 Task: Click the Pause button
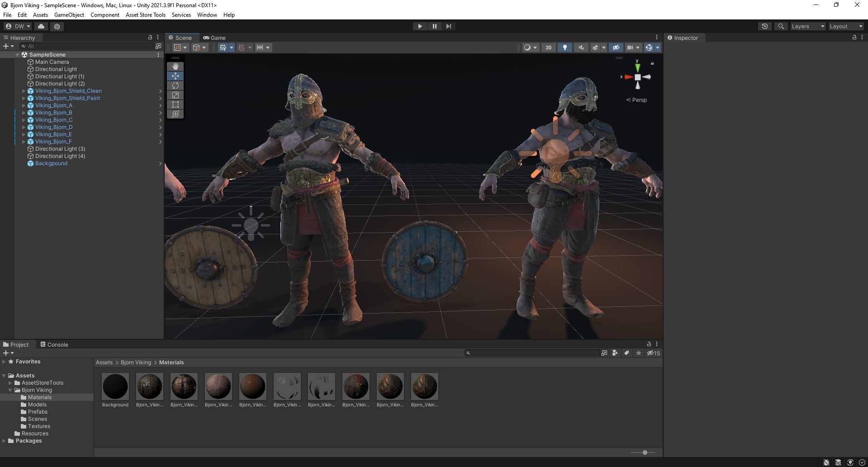coord(434,26)
